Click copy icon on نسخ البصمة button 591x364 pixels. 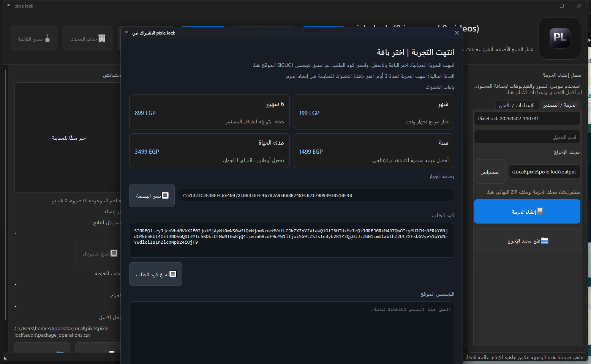[165, 195]
